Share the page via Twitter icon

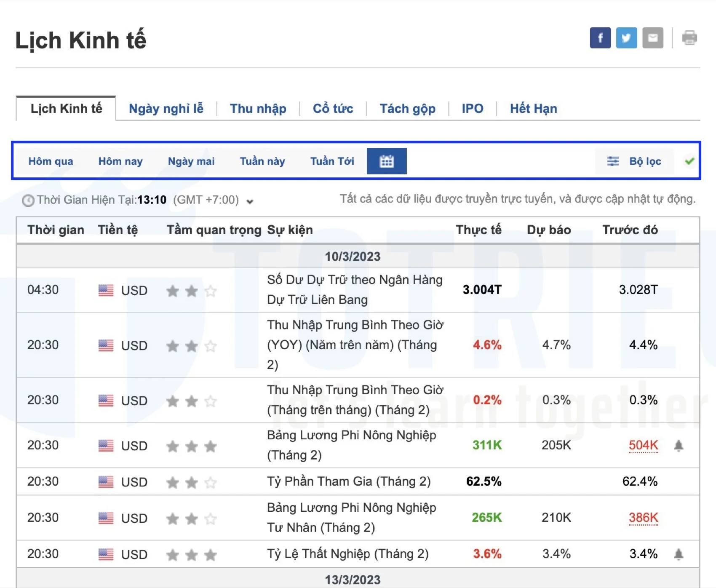click(626, 38)
